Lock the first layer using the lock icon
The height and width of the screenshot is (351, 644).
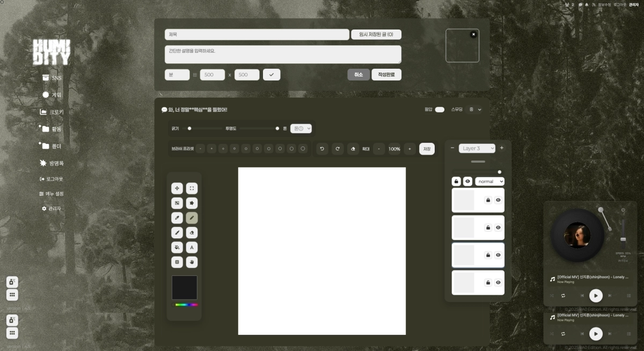click(x=487, y=200)
